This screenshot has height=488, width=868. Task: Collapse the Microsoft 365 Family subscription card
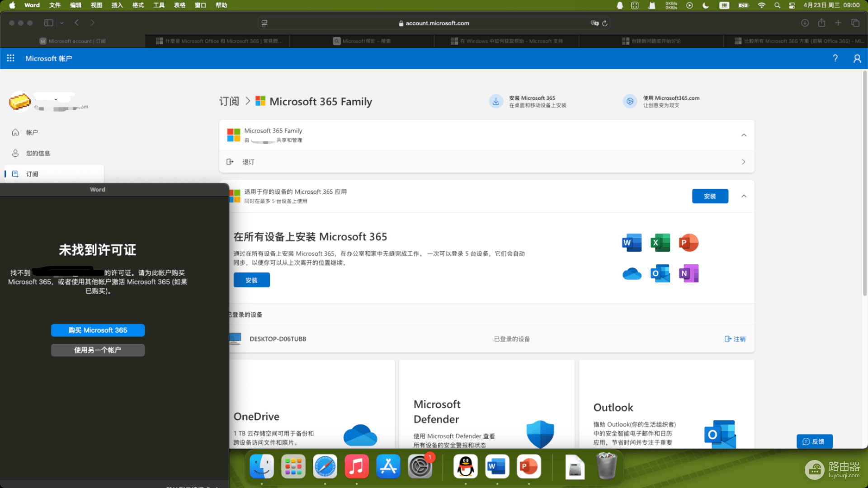744,135
